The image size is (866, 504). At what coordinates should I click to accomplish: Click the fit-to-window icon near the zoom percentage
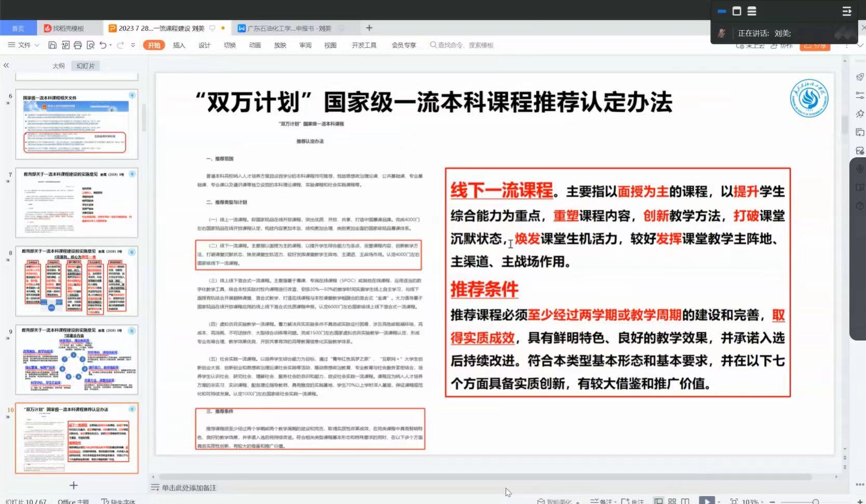click(734, 501)
